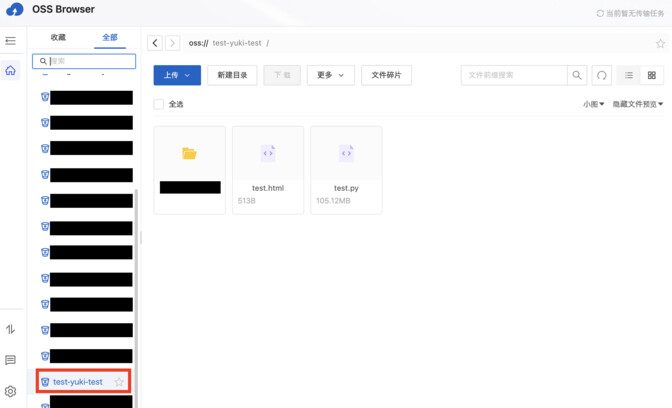Check the 全选 select-all checkbox
Image resolution: width=672 pixels, height=408 pixels.
[x=159, y=104]
